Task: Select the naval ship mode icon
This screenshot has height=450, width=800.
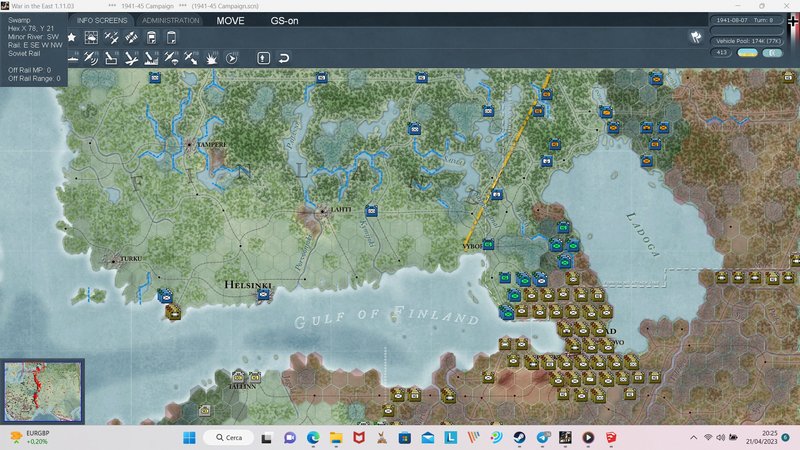Action: tap(73, 58)
